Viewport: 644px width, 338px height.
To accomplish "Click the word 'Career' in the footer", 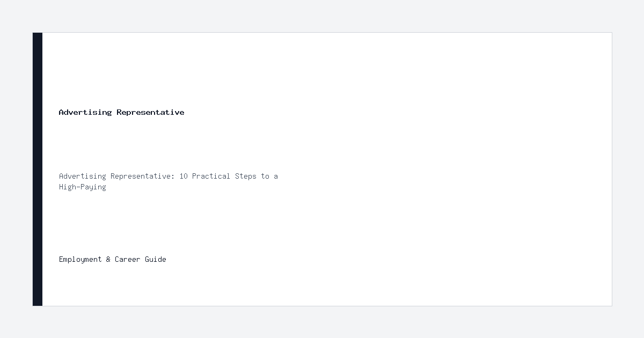I will point(128,259).
